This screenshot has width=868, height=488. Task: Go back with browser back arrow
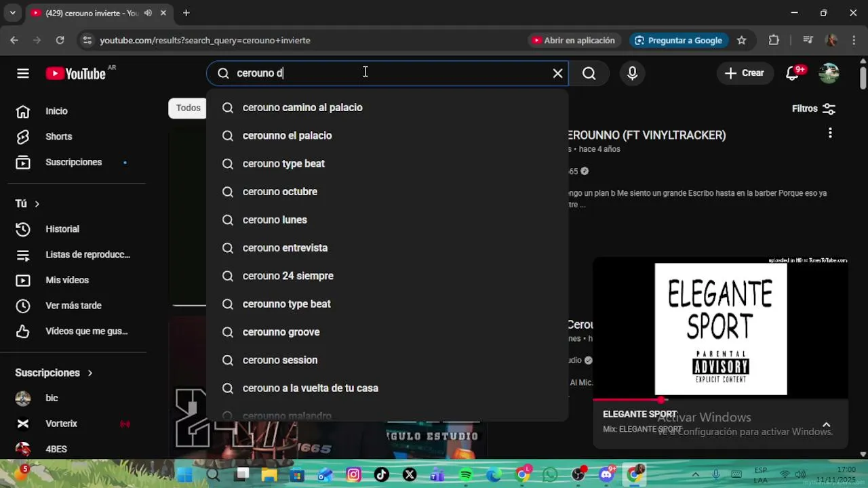pyautogui.click(x=14, y=41)
